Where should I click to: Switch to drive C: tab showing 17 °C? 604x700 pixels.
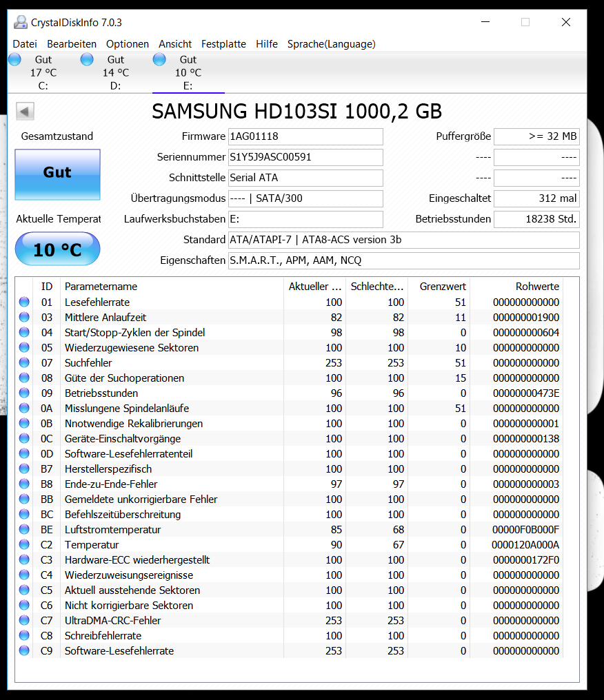[x=43, y=72]
